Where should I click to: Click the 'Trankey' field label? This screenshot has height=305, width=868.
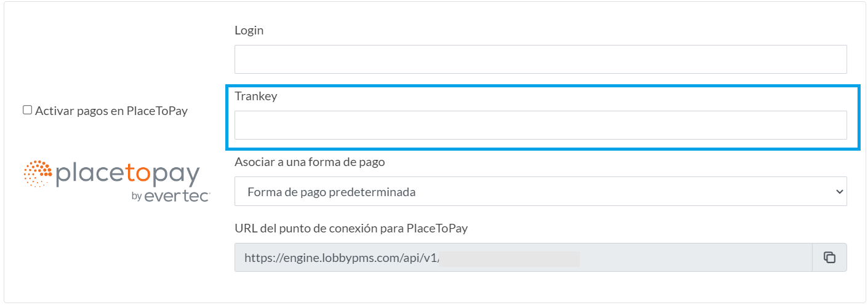point(255,96)
